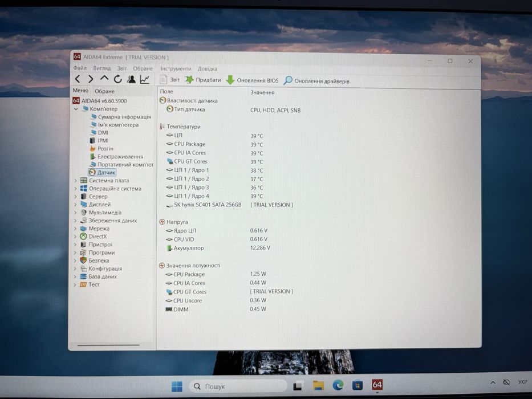Open the Файл menu

pyautogui.click(x=80, y=68)
